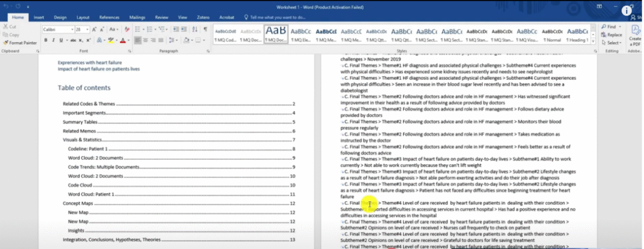Select justify alignment
The width and height of the screenshot is (644, 249).
pyautogui.click(x=160, y=40)
